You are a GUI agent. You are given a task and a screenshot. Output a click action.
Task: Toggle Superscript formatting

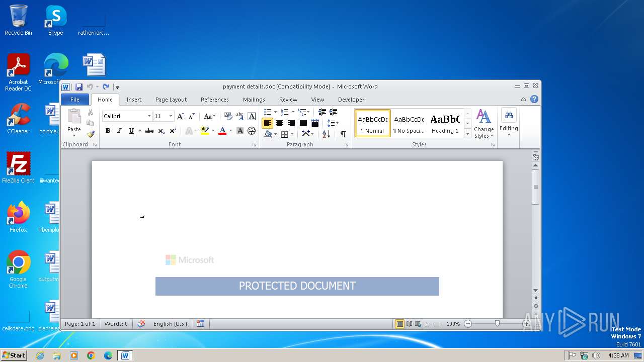(x=173, y=131)
